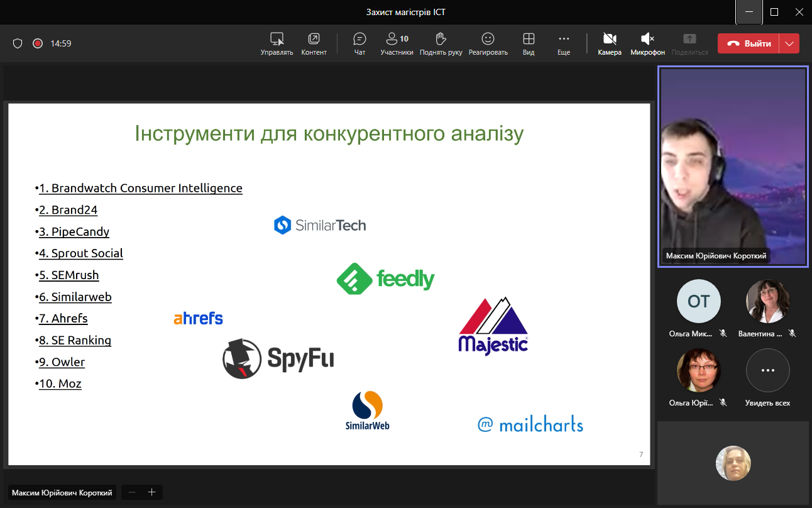The width and height of the screenshot is (812, 508).
Task: Close the Захист магістрів ІСТ window
Action: tap(799, 12)
